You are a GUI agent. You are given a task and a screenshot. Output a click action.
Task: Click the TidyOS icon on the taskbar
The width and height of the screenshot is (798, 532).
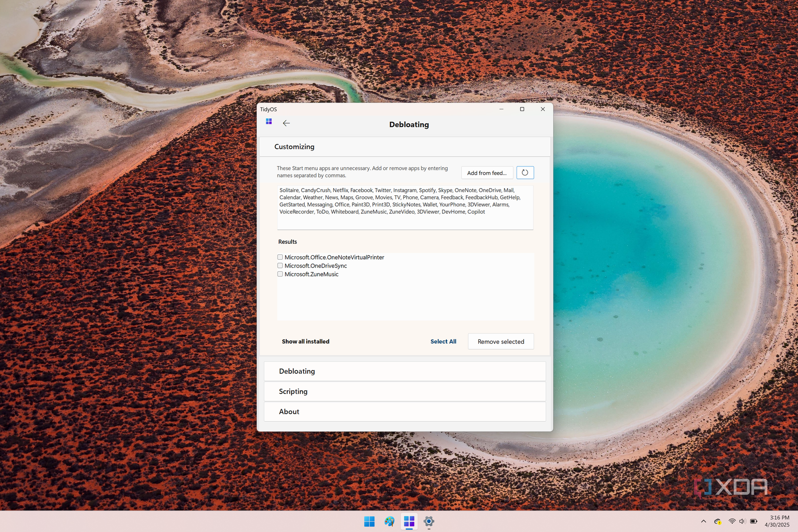pos(409,522)
